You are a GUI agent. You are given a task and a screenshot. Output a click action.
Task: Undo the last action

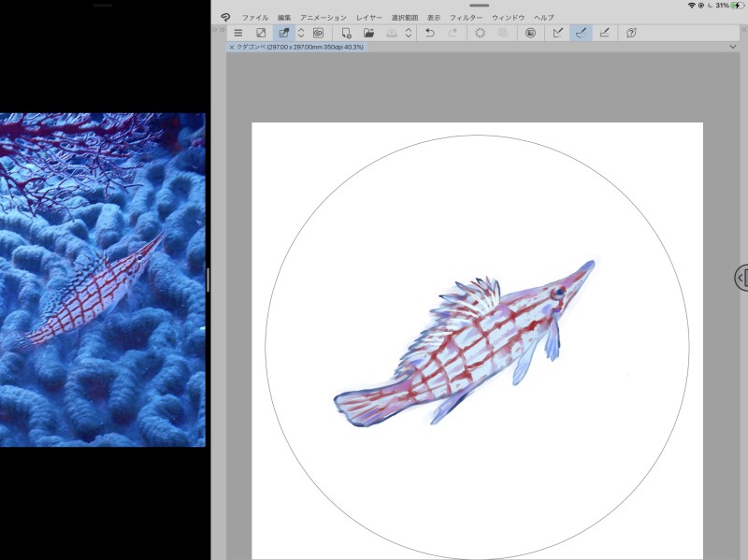tap(430, 33)
